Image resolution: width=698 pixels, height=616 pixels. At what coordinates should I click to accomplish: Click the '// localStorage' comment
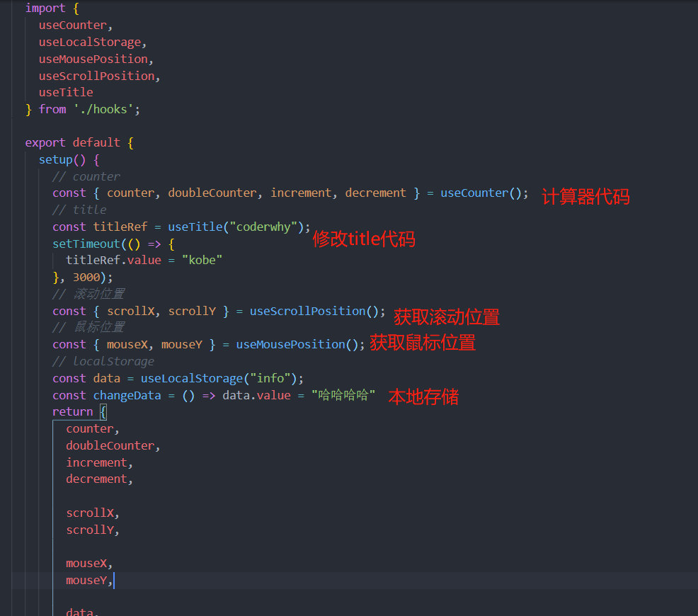(103, 361)
